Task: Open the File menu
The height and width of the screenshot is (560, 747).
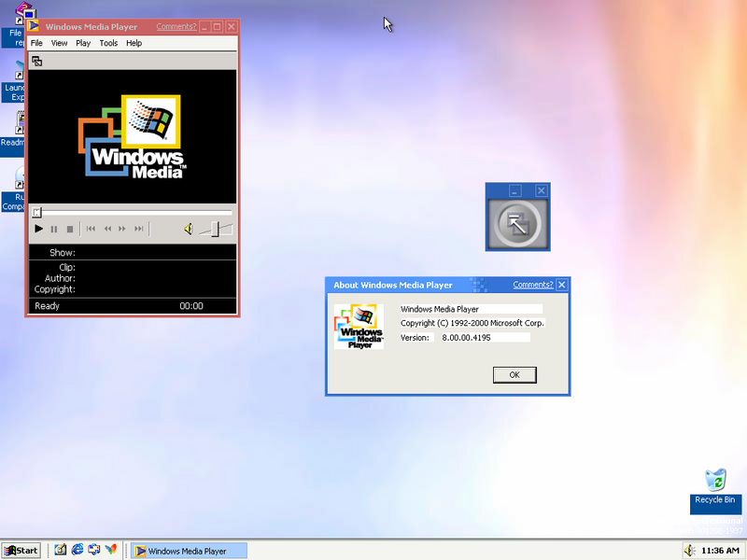Action: [36, 43]
